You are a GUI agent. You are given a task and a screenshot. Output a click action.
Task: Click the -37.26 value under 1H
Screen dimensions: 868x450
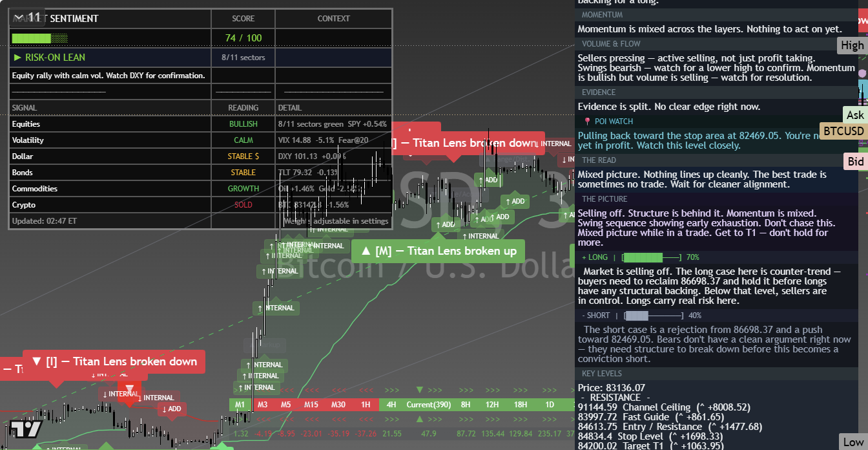pos(366,434)
